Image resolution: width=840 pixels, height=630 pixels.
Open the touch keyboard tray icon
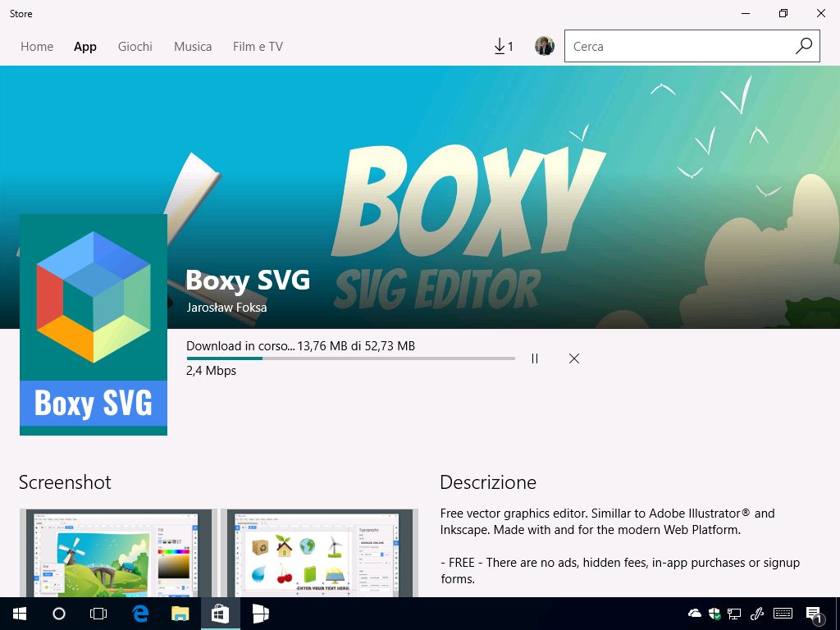pos(783,614)
